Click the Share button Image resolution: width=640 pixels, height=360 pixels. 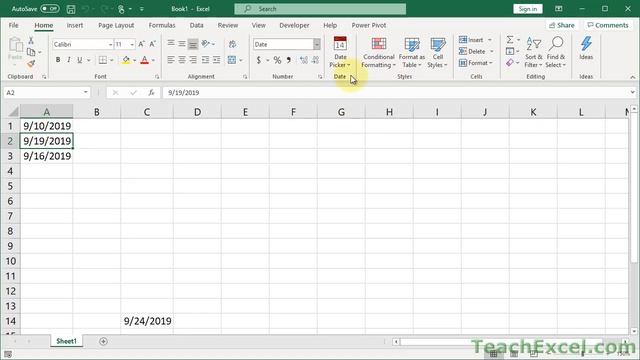[x=562, y=25]
